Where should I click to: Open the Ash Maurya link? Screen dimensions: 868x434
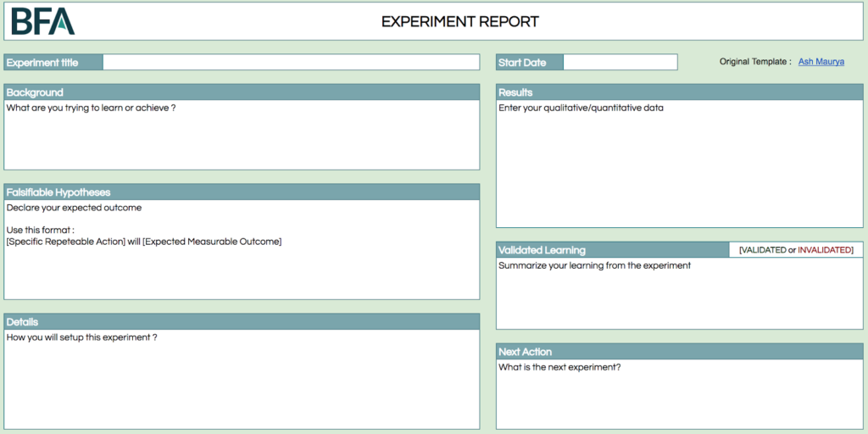(821, 62)
